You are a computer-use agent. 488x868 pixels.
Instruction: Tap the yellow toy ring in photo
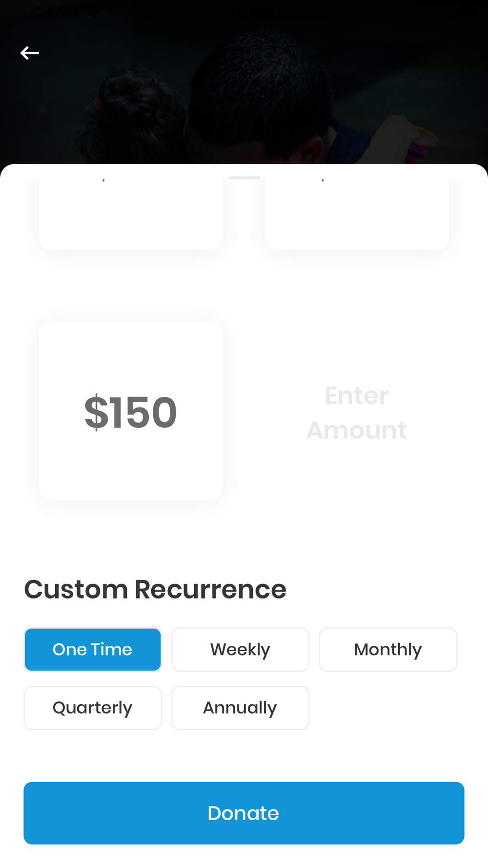(424, 137)
